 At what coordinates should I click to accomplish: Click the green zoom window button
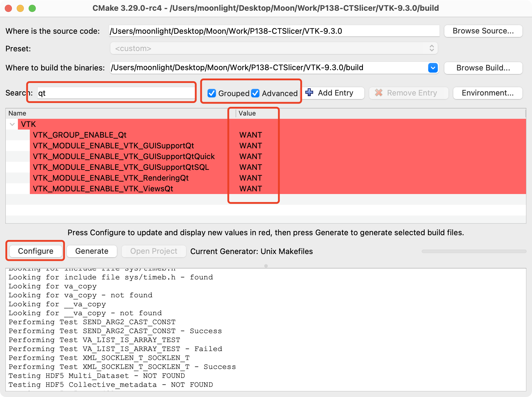pos(32,8)
